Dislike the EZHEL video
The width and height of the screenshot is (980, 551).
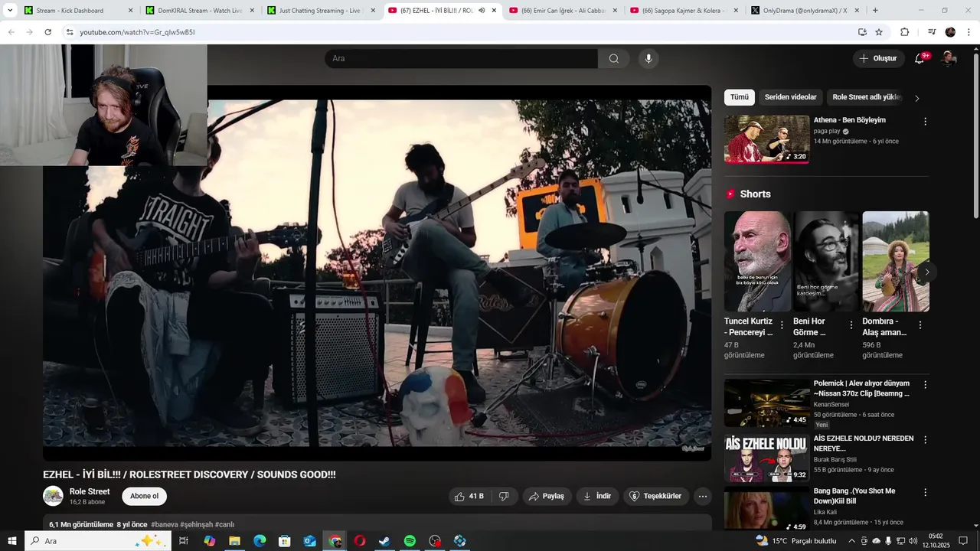(504, 496)
